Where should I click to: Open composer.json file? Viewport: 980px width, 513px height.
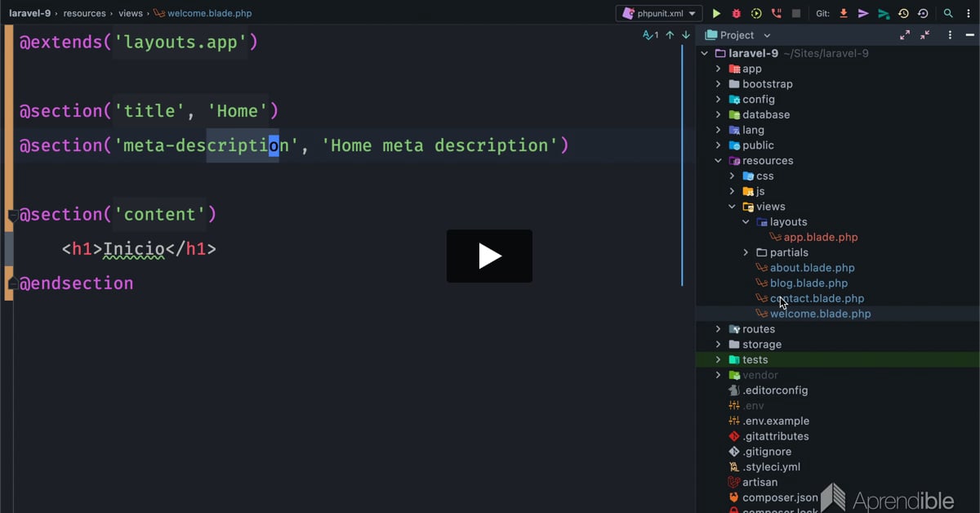[780, 497]
